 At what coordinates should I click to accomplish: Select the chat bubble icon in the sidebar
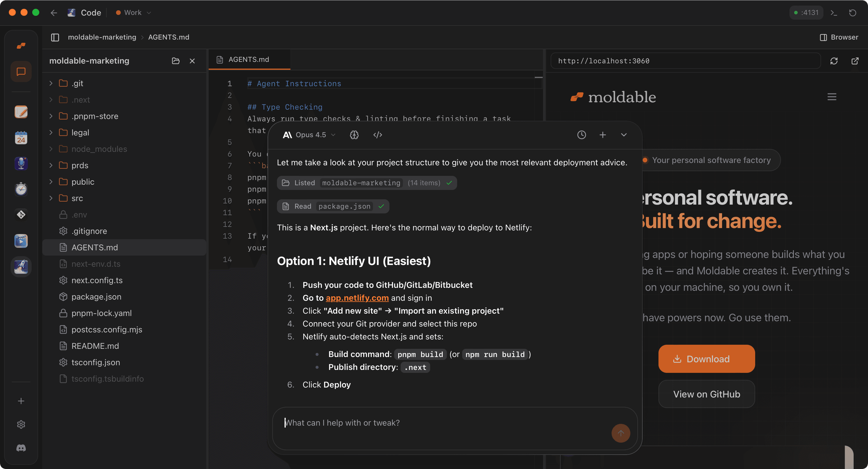(x=21, y=71)
